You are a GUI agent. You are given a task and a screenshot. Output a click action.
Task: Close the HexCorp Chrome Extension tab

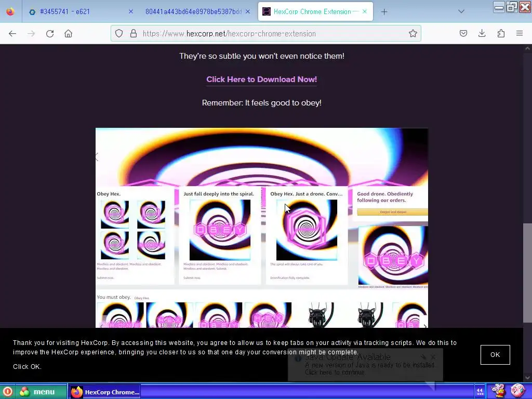point(364,11)
